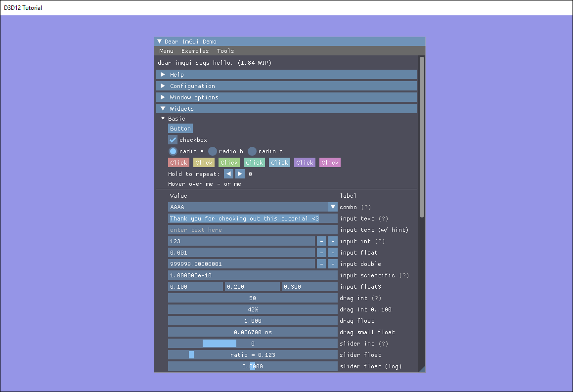The image size is (573, 392).
Task: Toggle the checkbox option
Action: (x=173, y=140)
